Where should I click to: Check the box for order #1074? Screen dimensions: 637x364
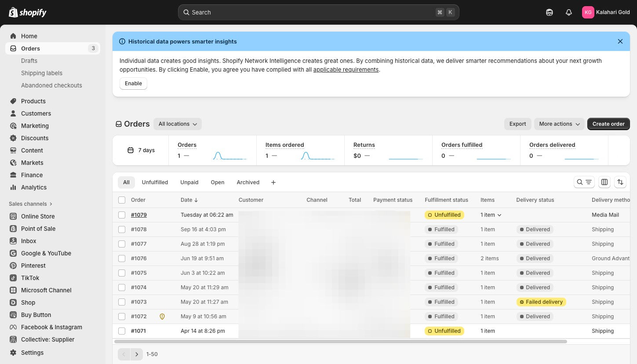122,288
